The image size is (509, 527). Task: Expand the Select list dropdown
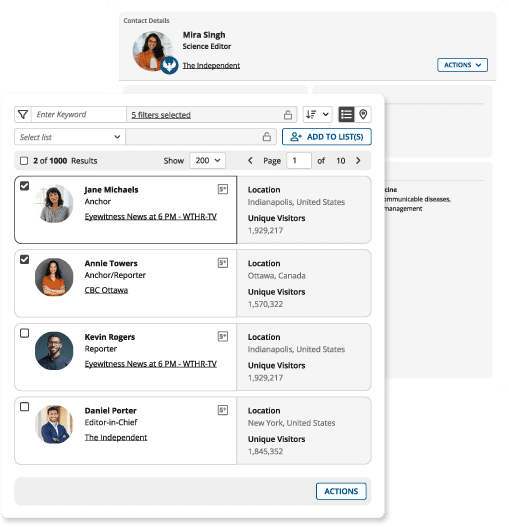coord(70,137)
